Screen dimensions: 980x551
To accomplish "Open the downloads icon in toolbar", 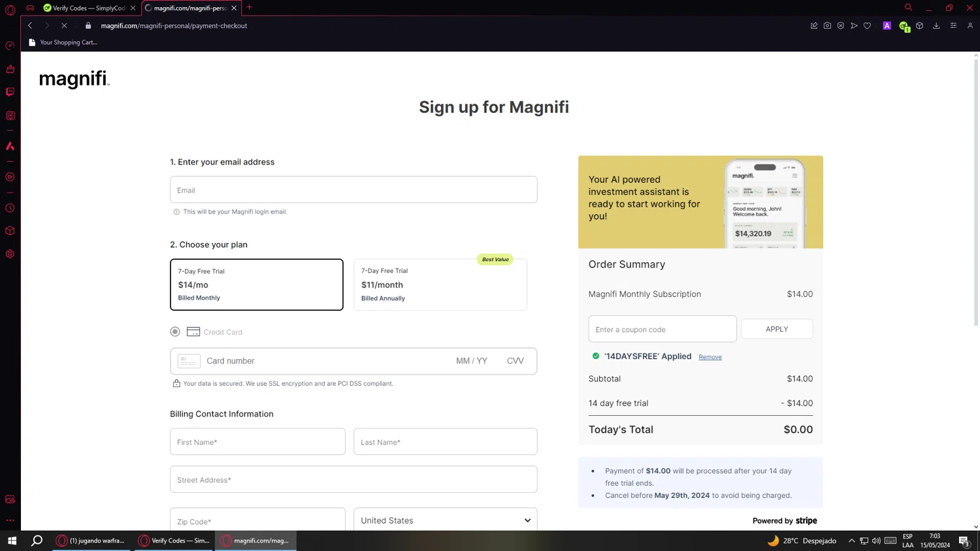I will point(936,25).
